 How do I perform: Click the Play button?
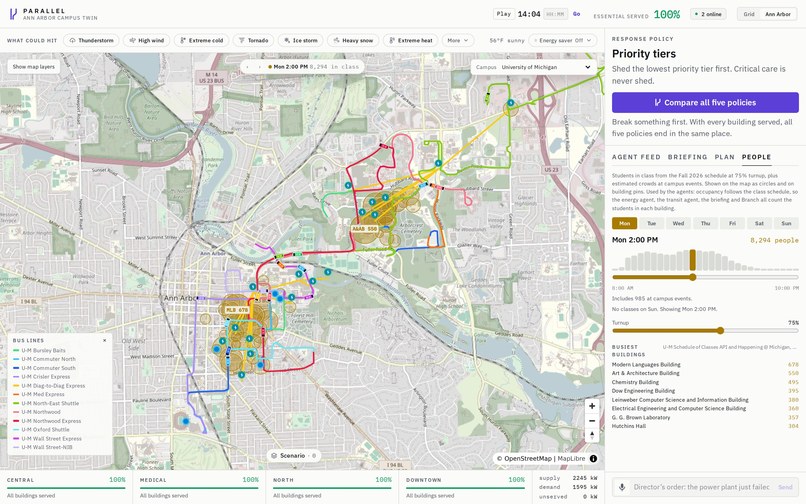504,14
